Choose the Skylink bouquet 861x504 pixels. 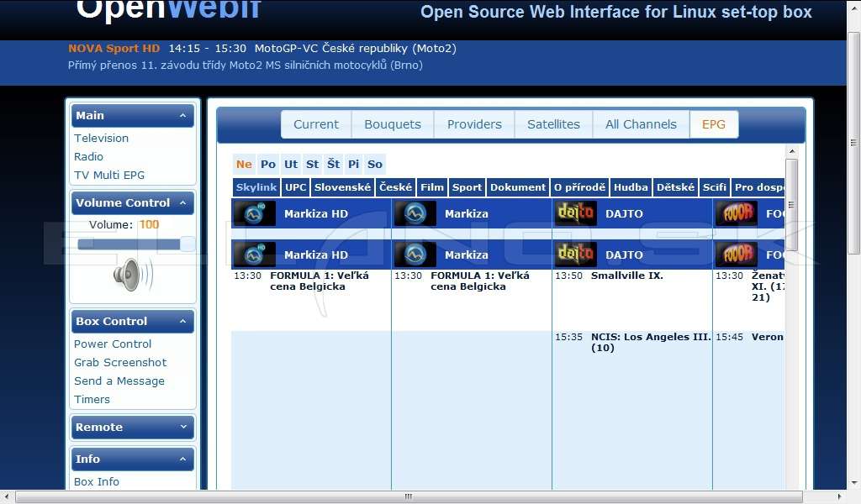(256, 187)
